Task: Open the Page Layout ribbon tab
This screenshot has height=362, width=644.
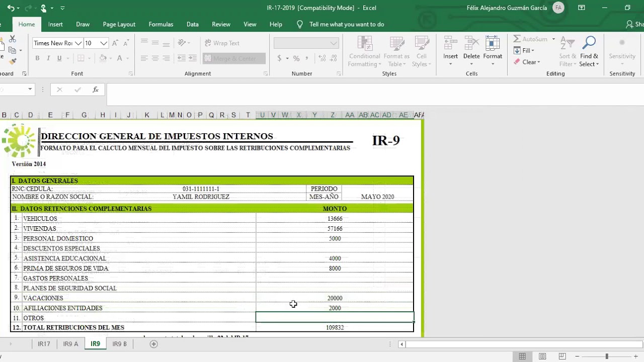Action: (119, 24)
